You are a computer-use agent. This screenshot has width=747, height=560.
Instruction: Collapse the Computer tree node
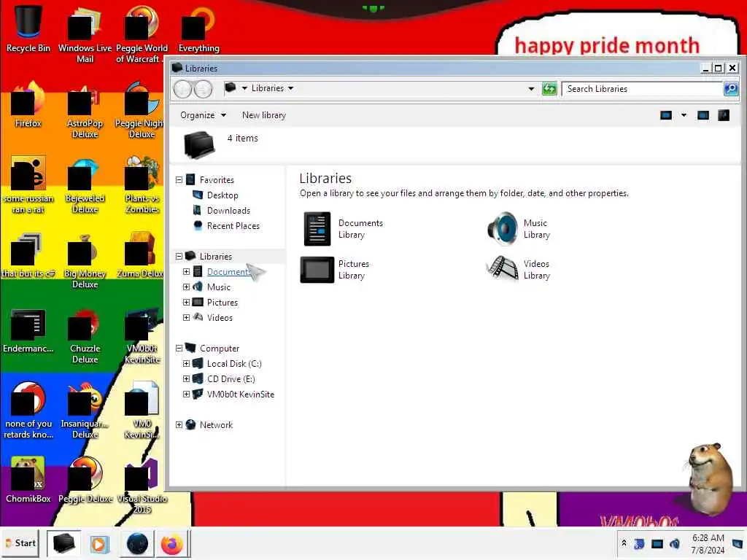click(x=179, y=348)
